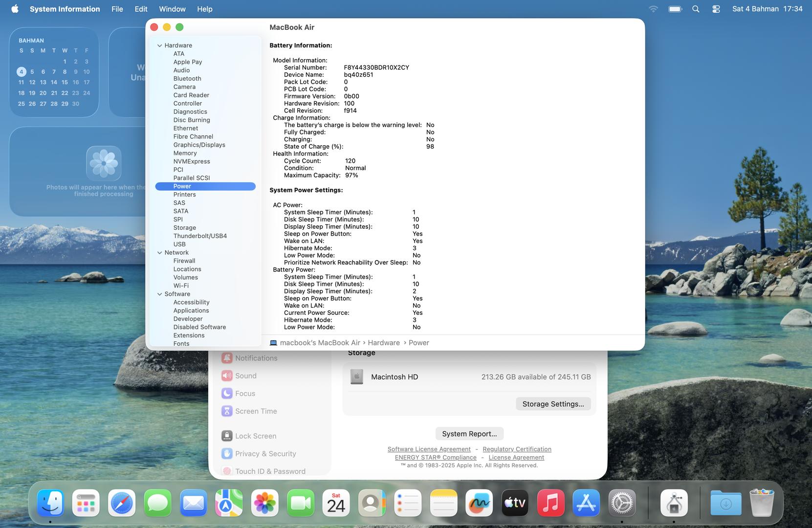
Task: Click the Spotlight search icon
Action: click(696, 9)
